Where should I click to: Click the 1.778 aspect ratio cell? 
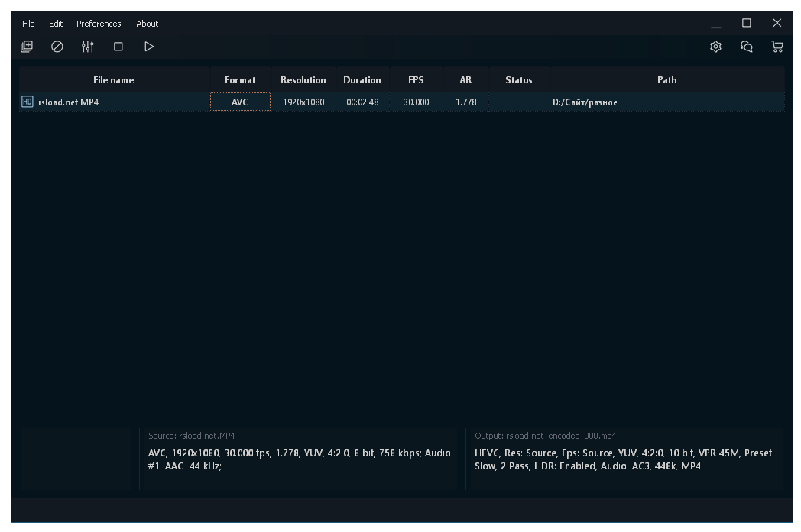(465, 102)
